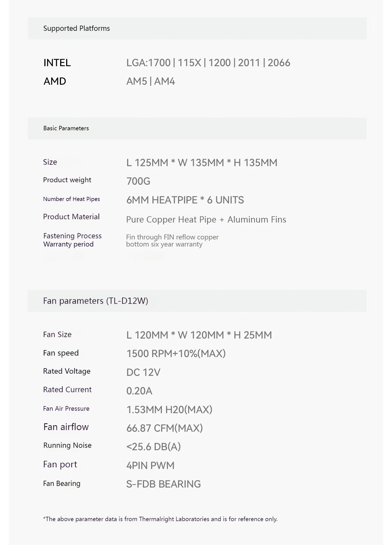The image size is (392, 545).
Task: Select the 1500 RPM+10%(MAX) value
Action: coord(176,354)
